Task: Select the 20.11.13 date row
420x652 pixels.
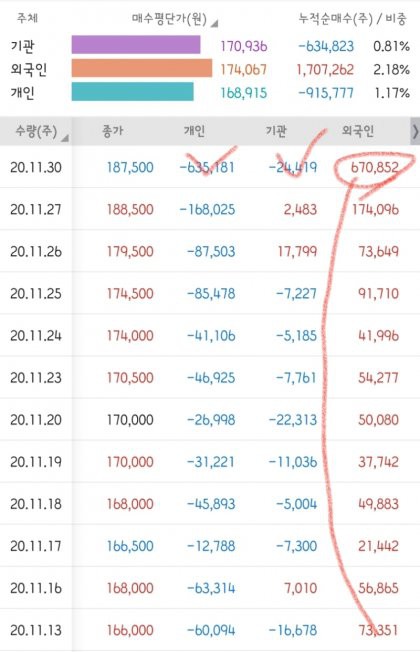Action: (x=210, y=630)
